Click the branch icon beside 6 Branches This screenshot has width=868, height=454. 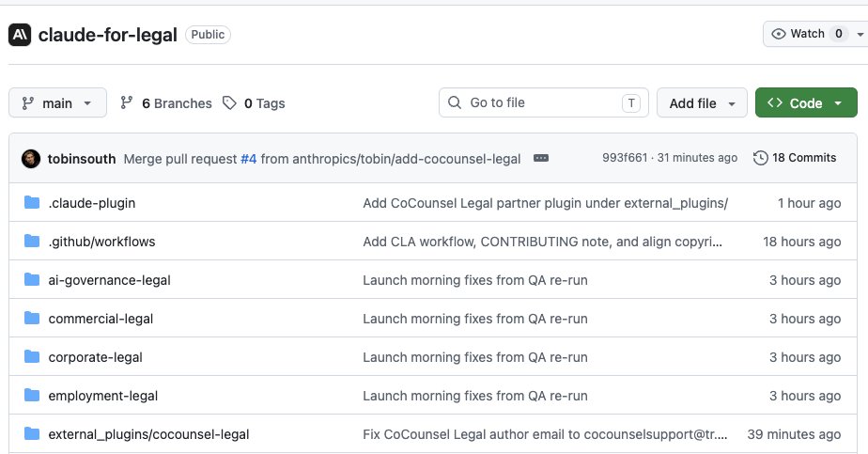[127, 102]
